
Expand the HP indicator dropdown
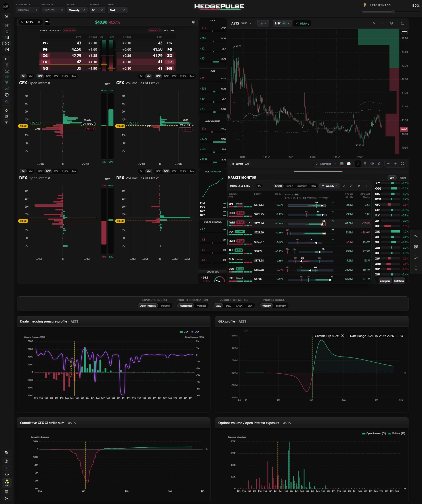tap(282, 23)
